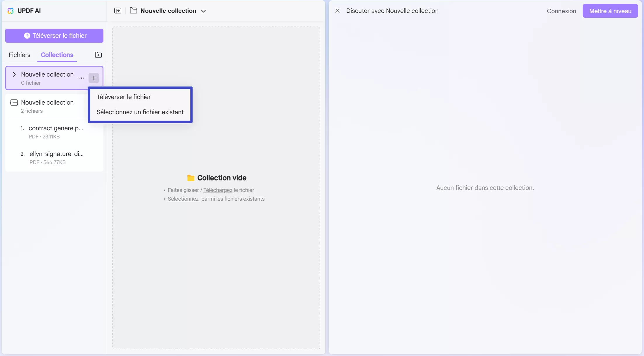Open Nouvelle collection title dropdown arrow
This screenshot has width=644, height=356.
click(204, 11)
